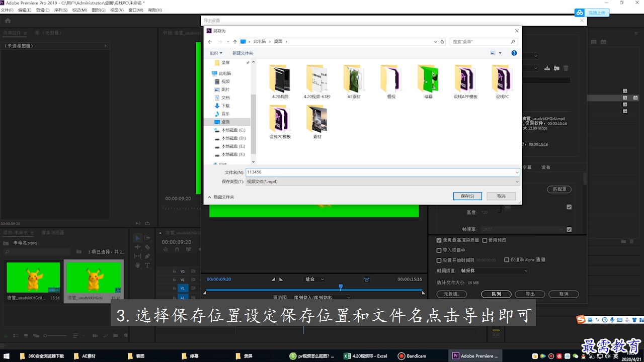Open 设线PC模板 folder
Image resolution: width=644 pixels, height=362 pixels.
pos(280,122)
